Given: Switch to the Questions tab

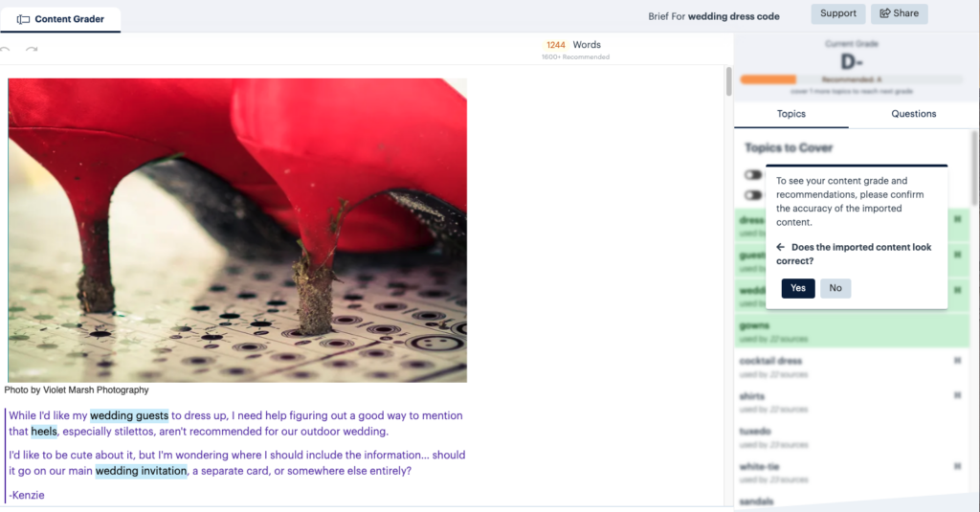Looking at the screenshot, I should point(914,114).
